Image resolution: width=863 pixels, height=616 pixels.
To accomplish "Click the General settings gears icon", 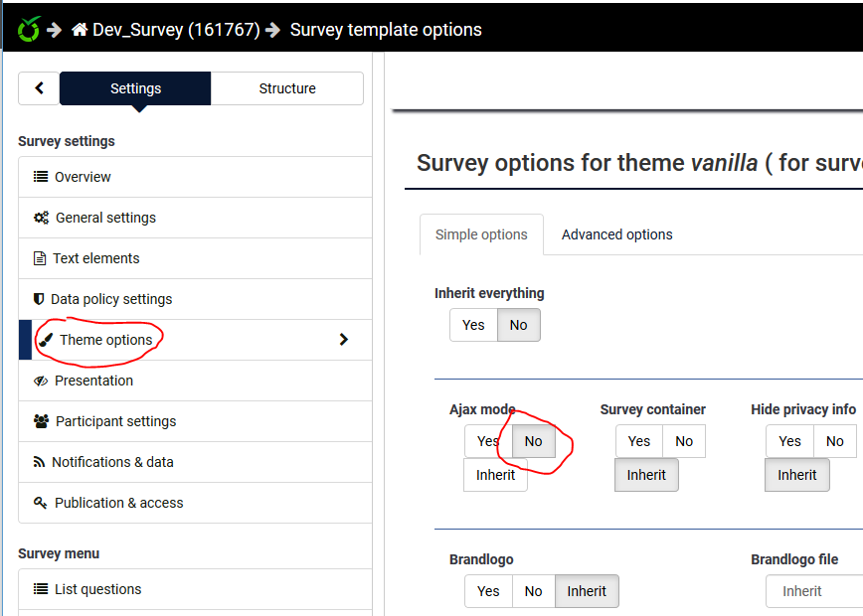I will (x=41, y=218).
